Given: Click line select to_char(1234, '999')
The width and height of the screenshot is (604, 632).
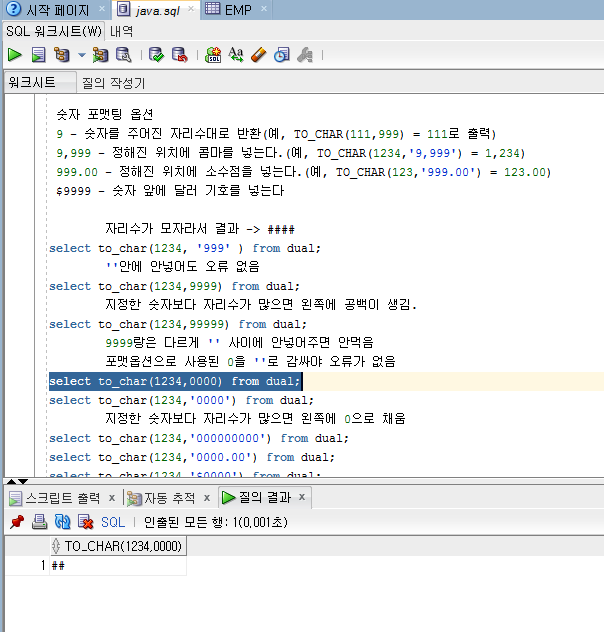Looking at the screenshot, I should tap(185, 248).
